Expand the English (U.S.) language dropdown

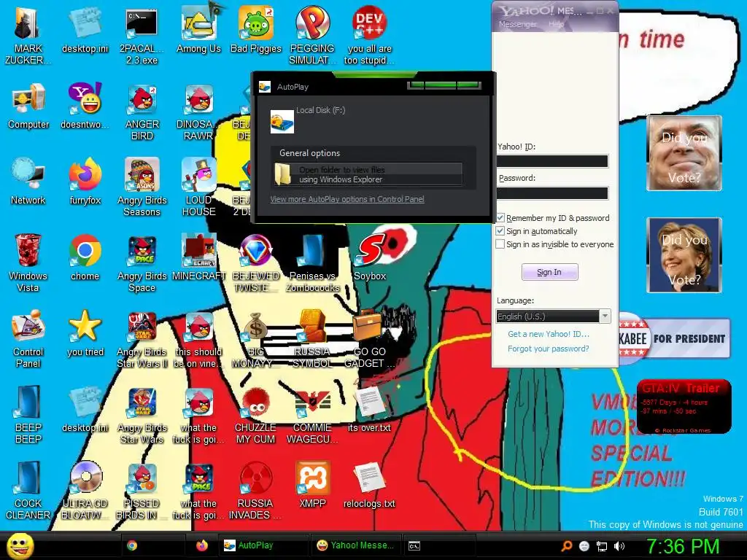click(605, 316)
